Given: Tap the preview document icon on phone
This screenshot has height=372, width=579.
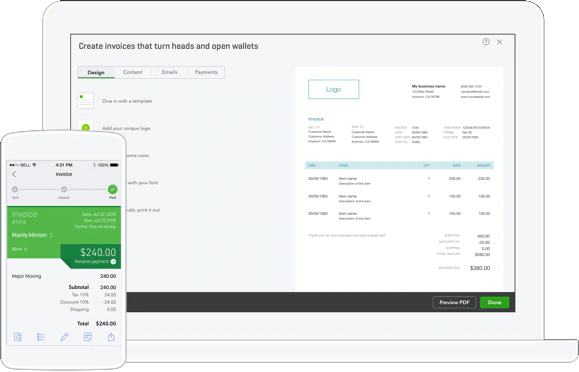Looking at the screenshot, I should 18,337.
